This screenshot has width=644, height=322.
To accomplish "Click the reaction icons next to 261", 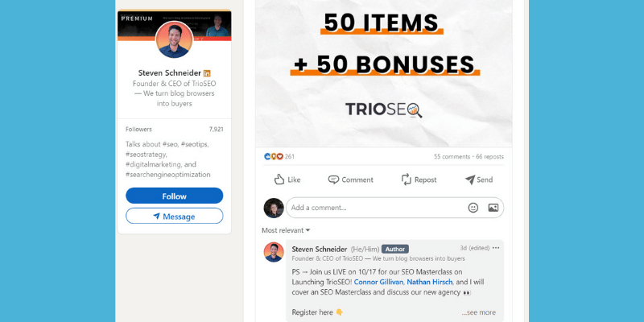I will coord(274,156).
